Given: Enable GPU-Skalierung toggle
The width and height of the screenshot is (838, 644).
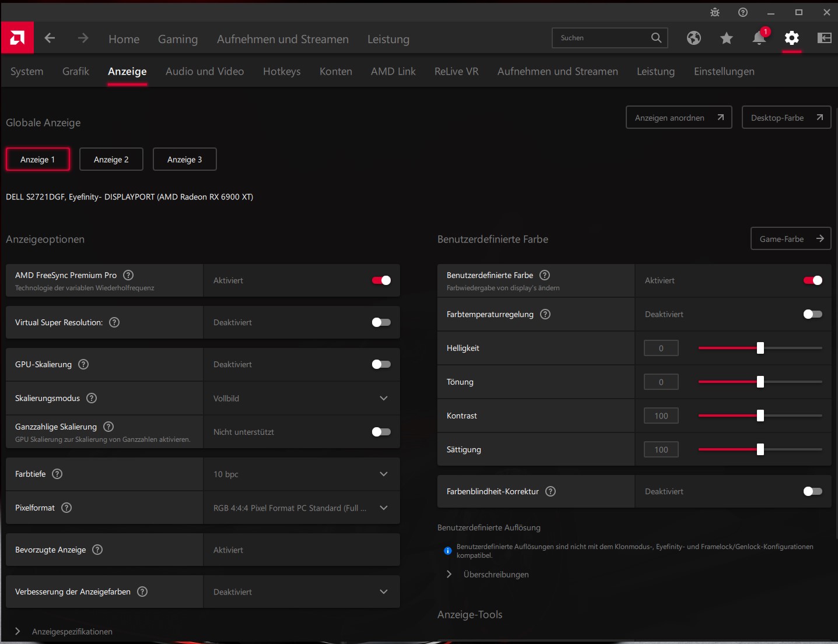Looking at the screenshot, I should coord(381,364).
